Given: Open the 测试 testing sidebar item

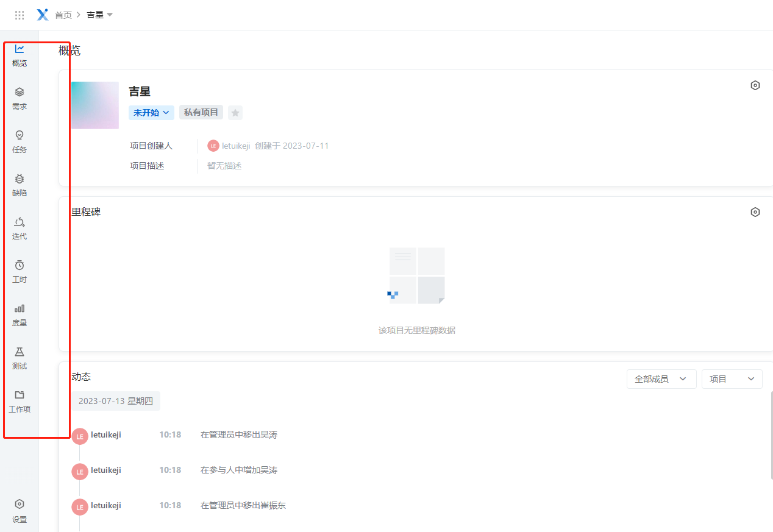Looking at the screenshot, I should click(20, 358).
